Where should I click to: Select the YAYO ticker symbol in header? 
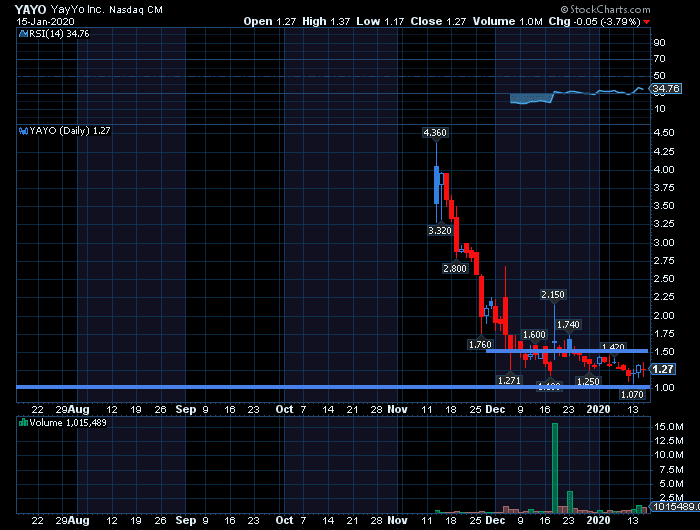click(30, 9)
